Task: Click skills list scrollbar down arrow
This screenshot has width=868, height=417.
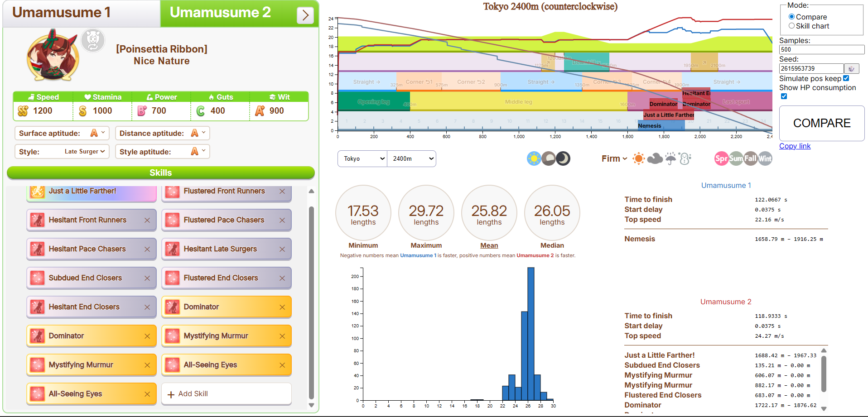Action: tap(311, 405)
